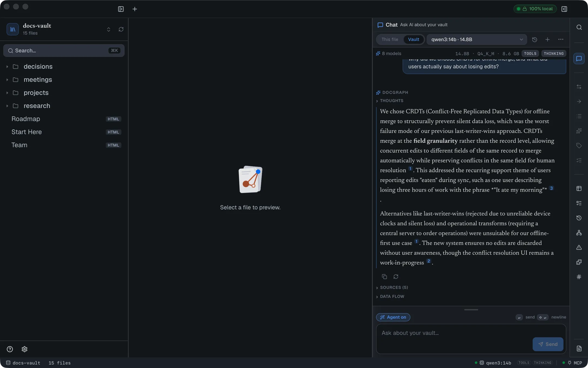Screen dimensions: 588x368
Task: Copy the AI response
Action: 384,277
